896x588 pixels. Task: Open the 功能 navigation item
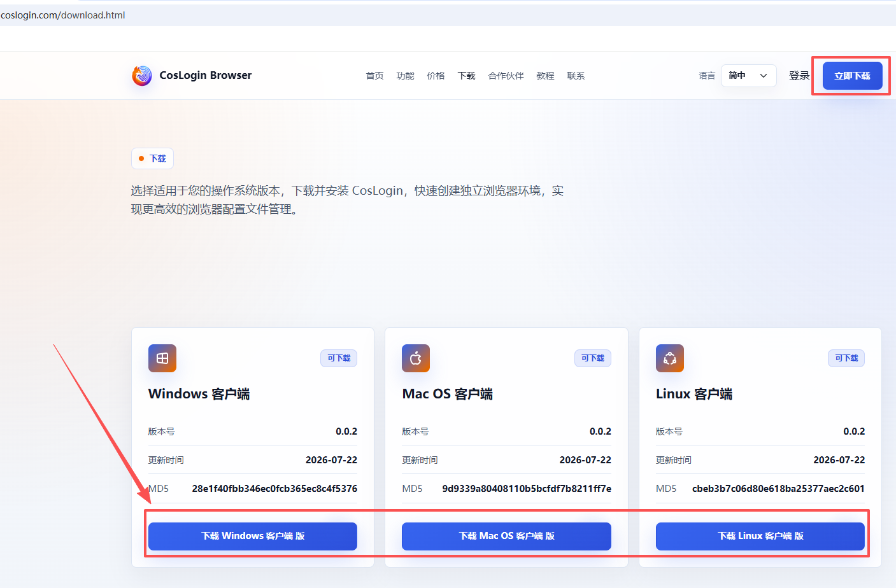405,76
